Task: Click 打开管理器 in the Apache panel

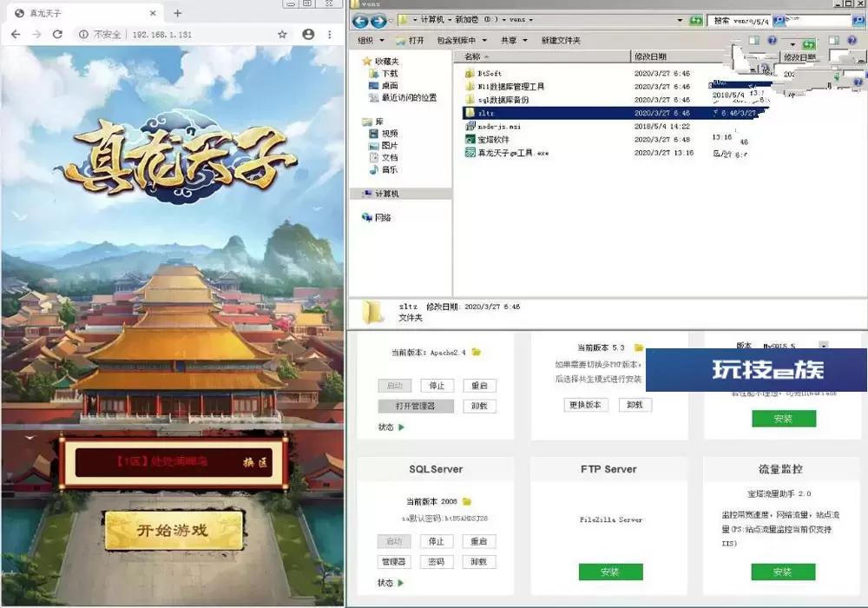Action: [x=416, y=406]
